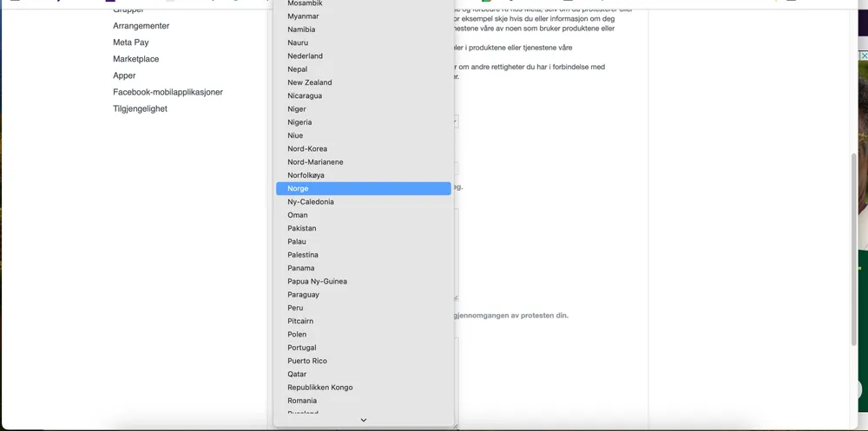This screenshot has width=868, height=431.
Task: Pick Portugal from the country dropdown
Action: pyautogui.click(x=302, y=348)
